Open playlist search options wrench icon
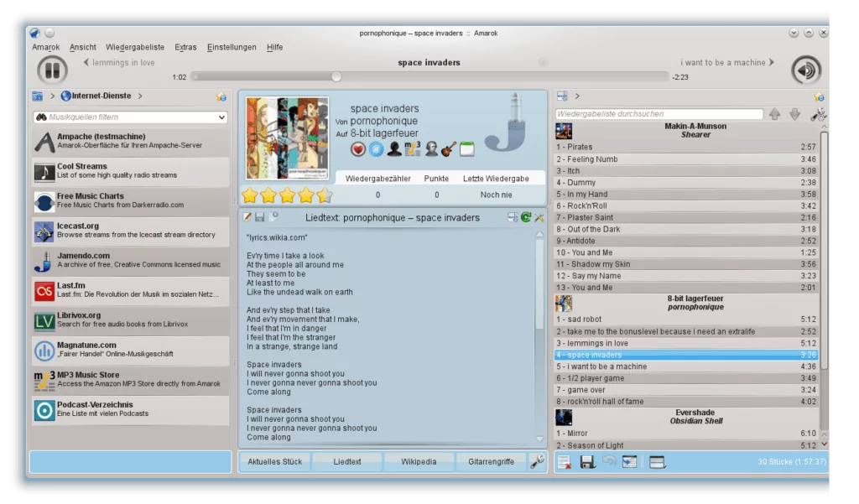 [x=819, y=114]
